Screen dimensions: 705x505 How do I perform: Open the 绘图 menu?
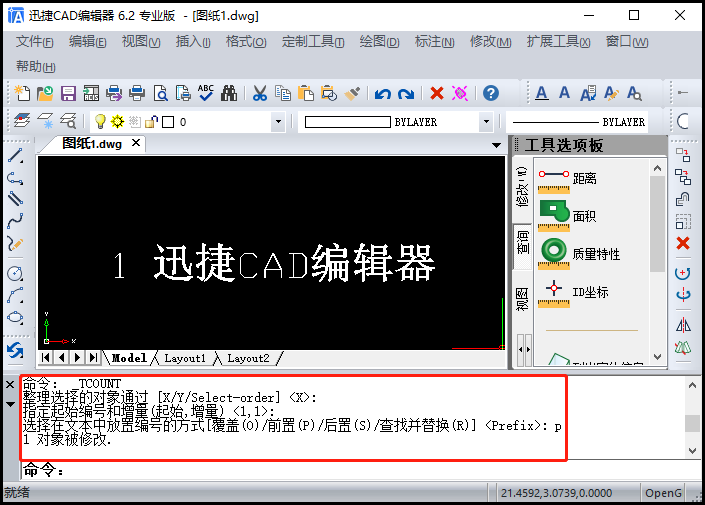coord(379,42)
